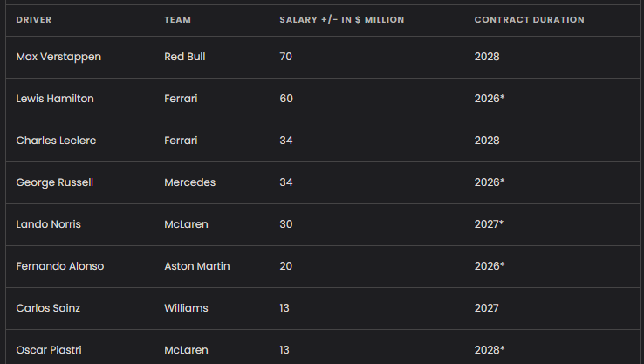The height and width of the screenshot is (364, 644).
Task: Click the SALARY in $ MILLION header
Action: tap(342, 20)
